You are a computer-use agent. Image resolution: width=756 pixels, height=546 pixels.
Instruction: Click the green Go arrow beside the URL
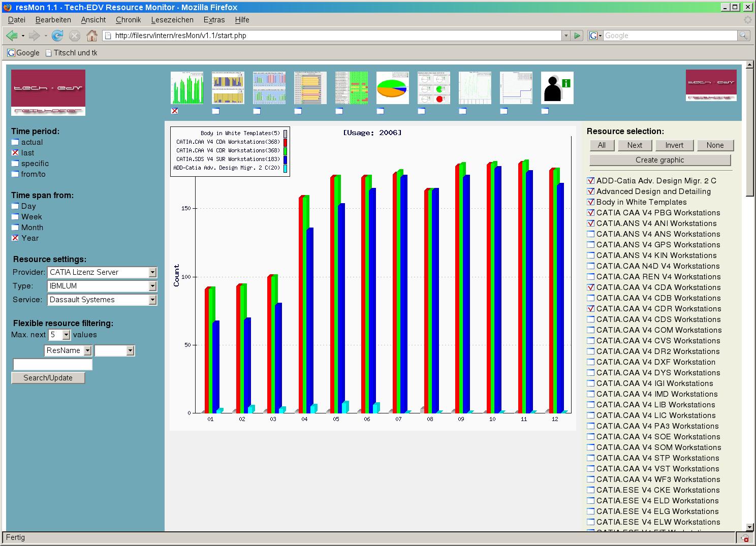tap(577, 36)
